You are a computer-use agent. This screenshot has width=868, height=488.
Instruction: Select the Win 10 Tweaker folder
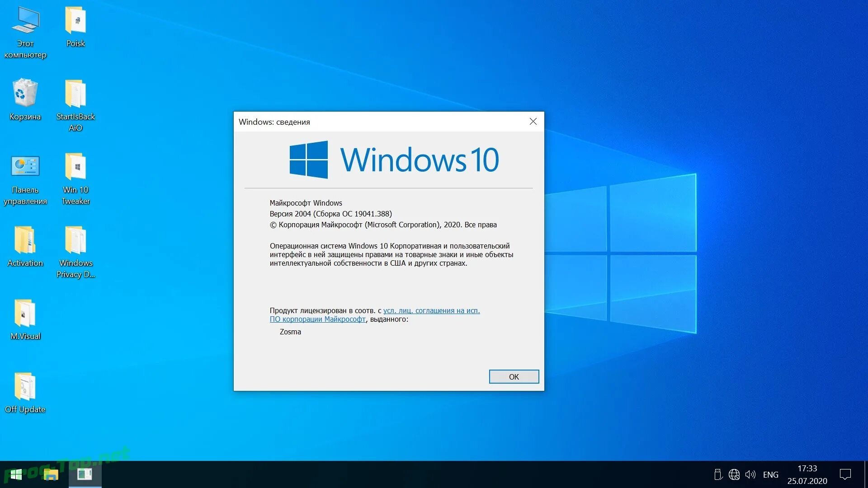[75, 167]
